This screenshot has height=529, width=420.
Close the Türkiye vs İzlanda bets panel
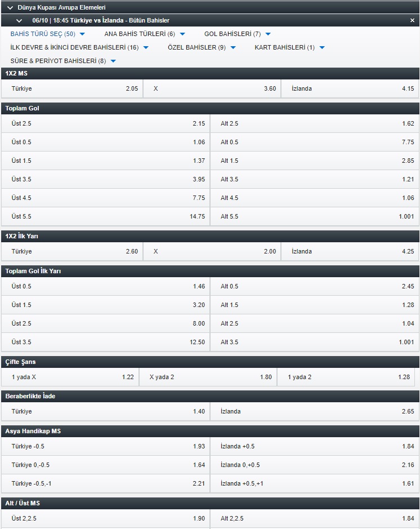pyautogui.click(x=412, y=20)
